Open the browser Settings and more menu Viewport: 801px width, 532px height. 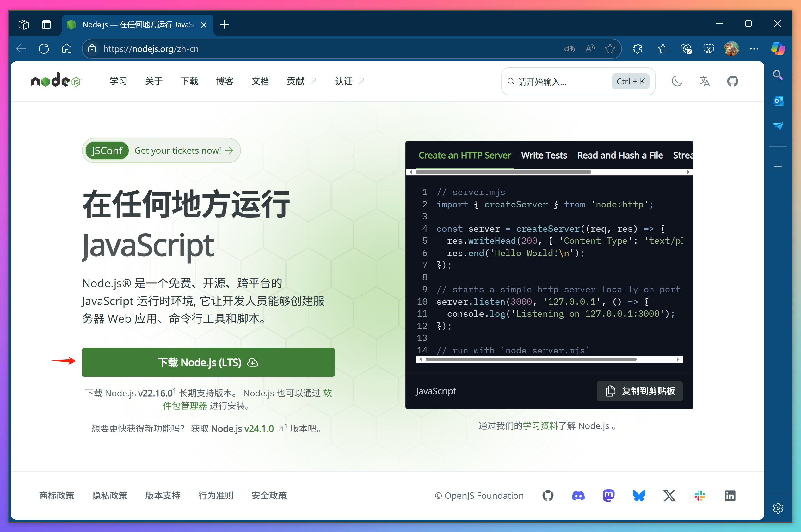pyautogui.click(x=754, y=48)
